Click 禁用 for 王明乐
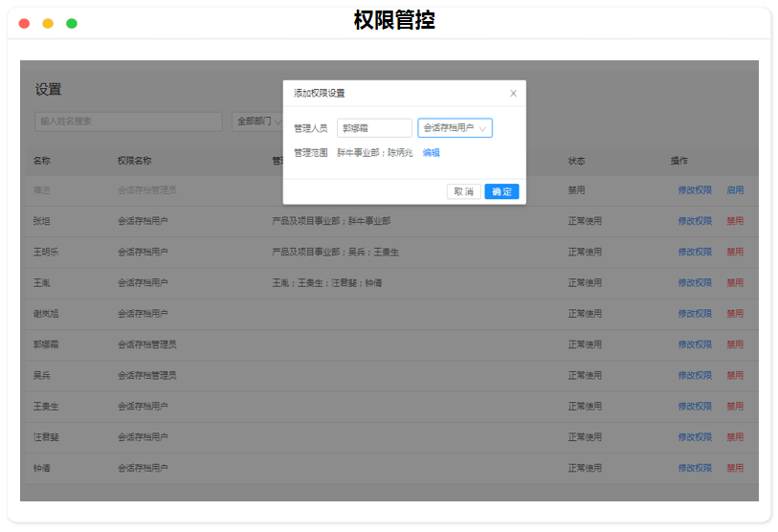This screenshot has width=778, height=532. [735, 252]
